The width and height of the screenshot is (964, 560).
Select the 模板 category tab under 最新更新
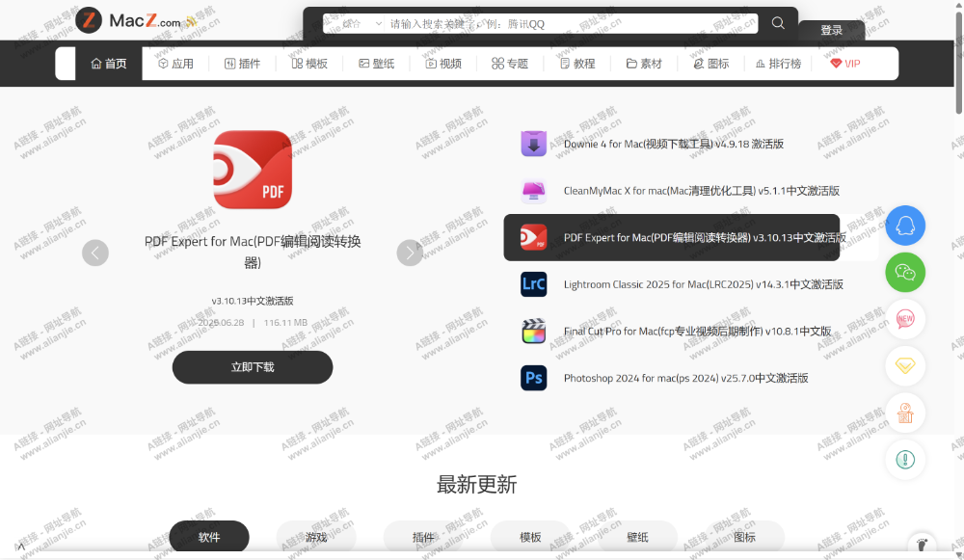530,537
